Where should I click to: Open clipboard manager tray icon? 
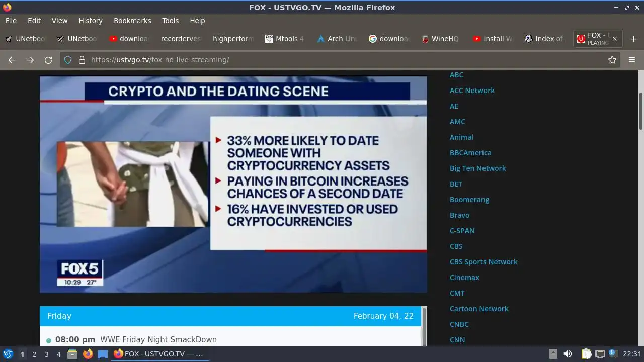(587, 354)
